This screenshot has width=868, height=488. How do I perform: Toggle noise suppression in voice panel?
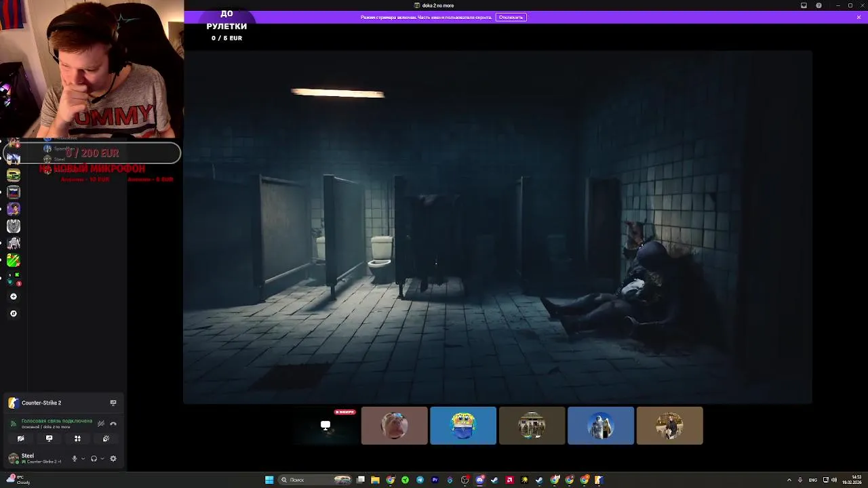[x=101, y=424]
